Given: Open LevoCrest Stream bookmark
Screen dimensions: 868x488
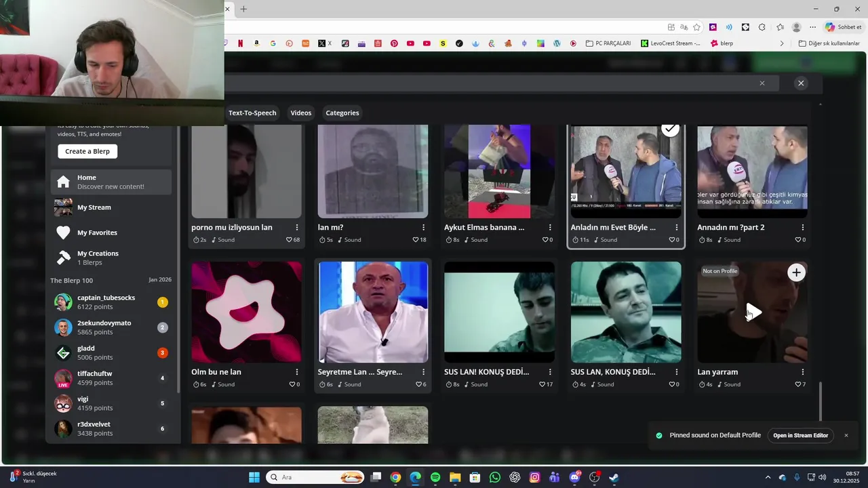Looking at the screenshot, I should [x=671, y=43].
